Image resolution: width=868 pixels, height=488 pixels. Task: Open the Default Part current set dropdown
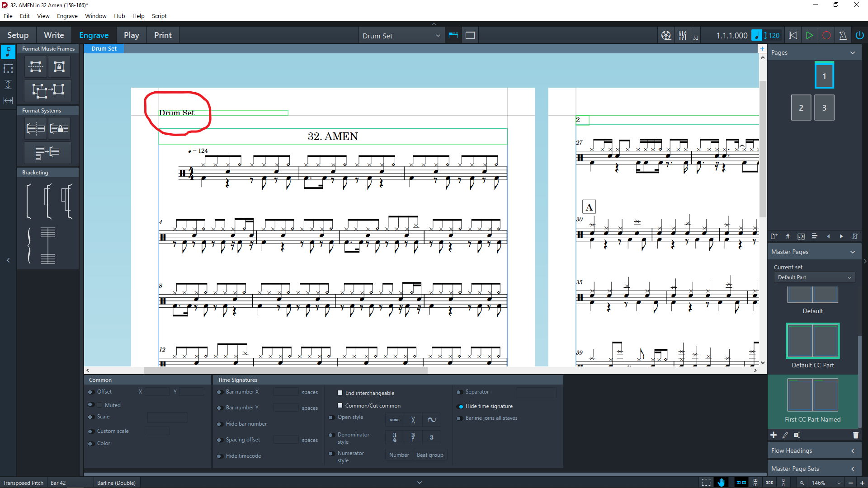point(814,277)
